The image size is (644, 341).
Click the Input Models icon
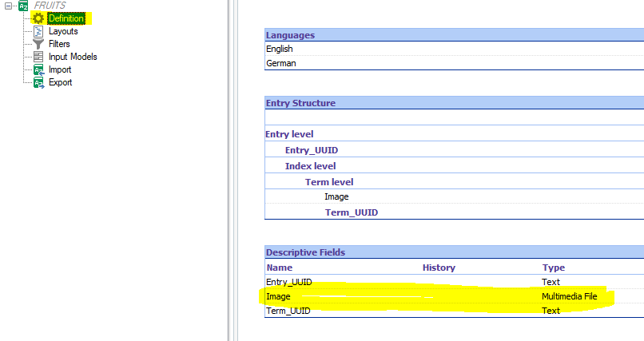coord(38,57)
